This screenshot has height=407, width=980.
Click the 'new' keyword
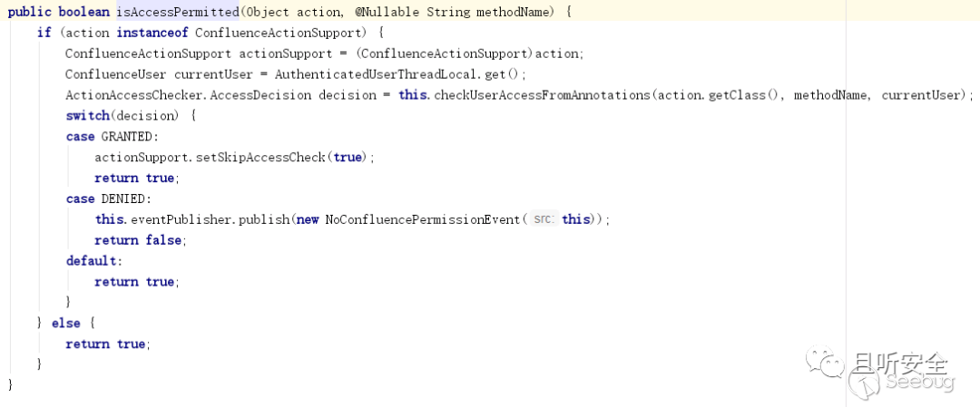(308, 219)
